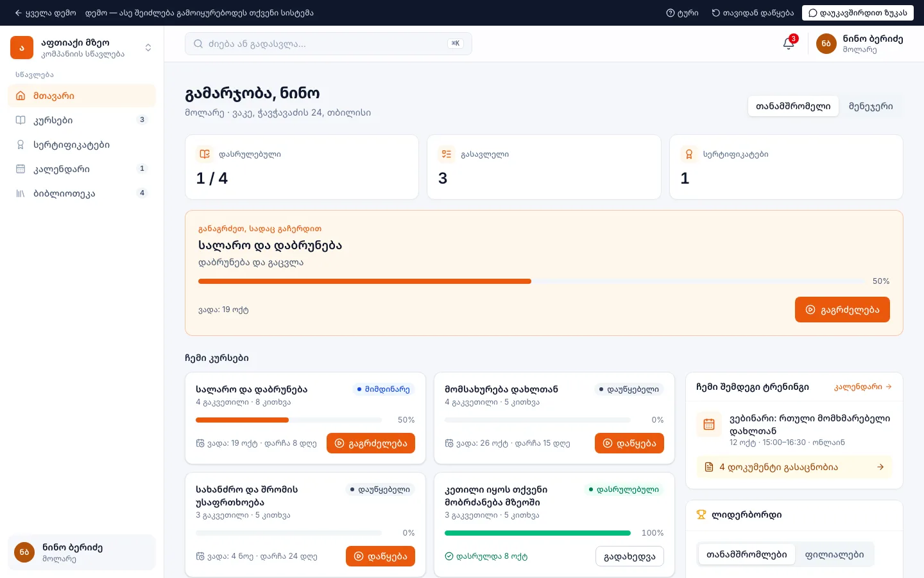Click the კალენდარი calendar icon in sidebar

(x=21, y=169)
